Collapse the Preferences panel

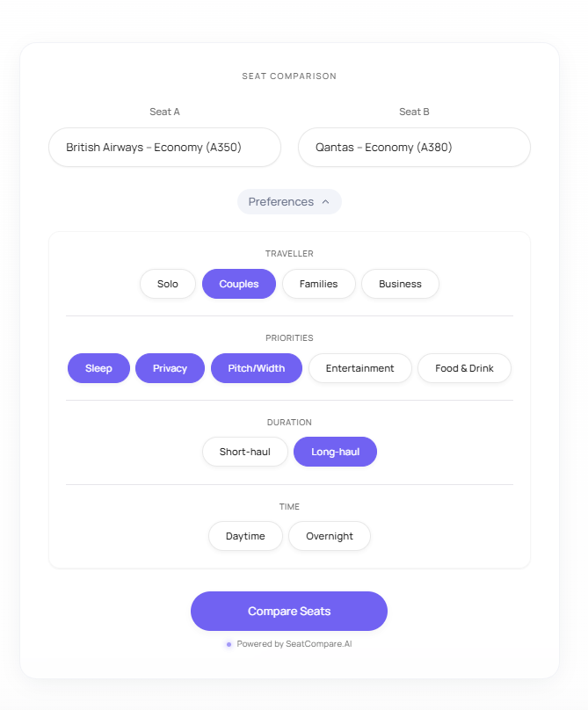click(289, 201)
